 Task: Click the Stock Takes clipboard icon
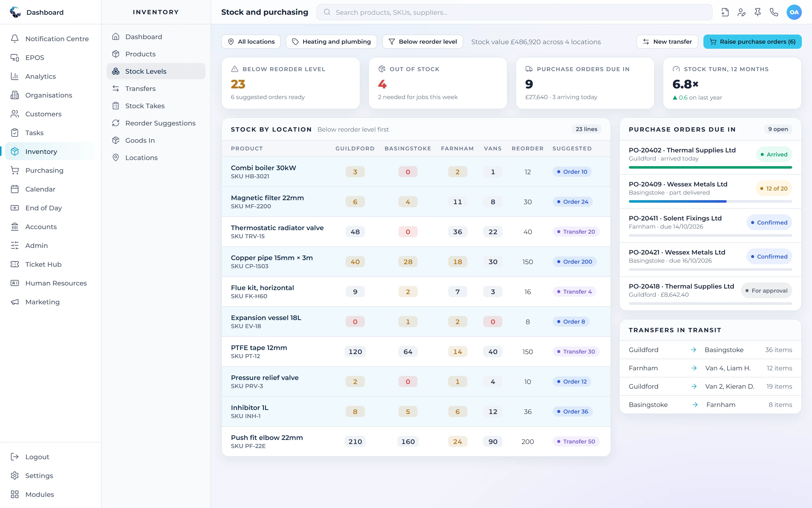click(116, 106)
